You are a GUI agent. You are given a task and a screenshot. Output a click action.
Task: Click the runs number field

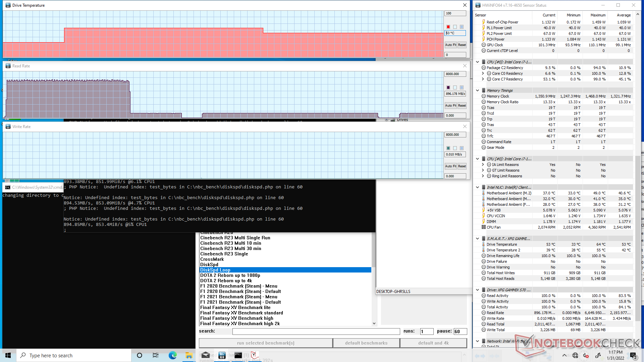click(427, 331)
